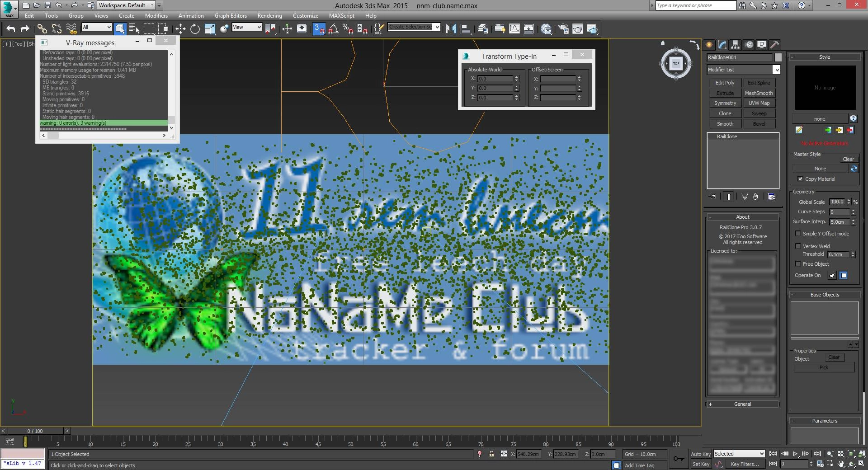This screenshot has width=868, height=470.
Task: Select the Bind to Space Warp tool
Action: (x=71, y=29)
